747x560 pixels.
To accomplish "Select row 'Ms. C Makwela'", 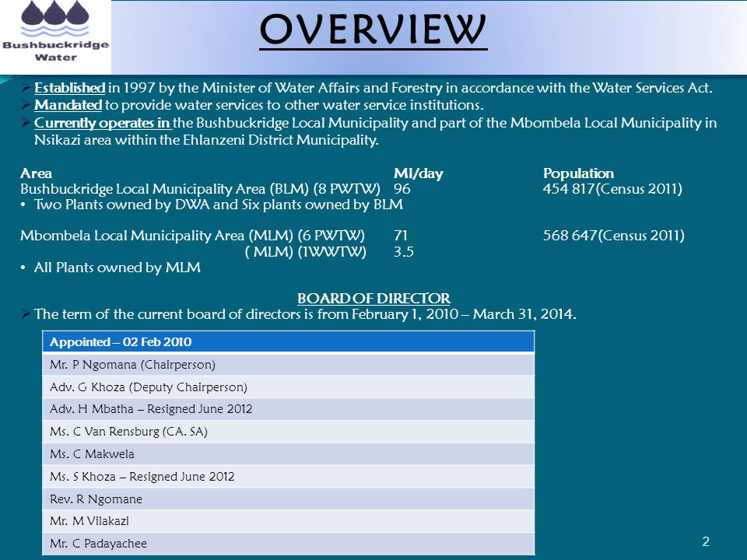I will coord(288,454).
